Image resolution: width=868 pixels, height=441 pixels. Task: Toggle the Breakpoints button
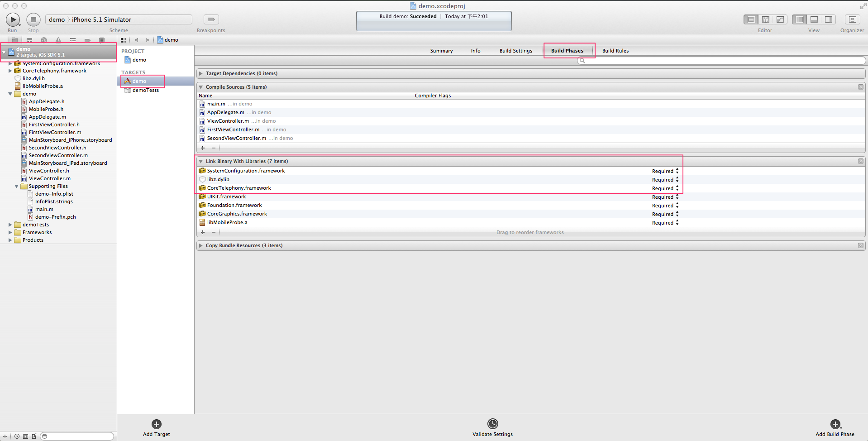tap(211, 19)
